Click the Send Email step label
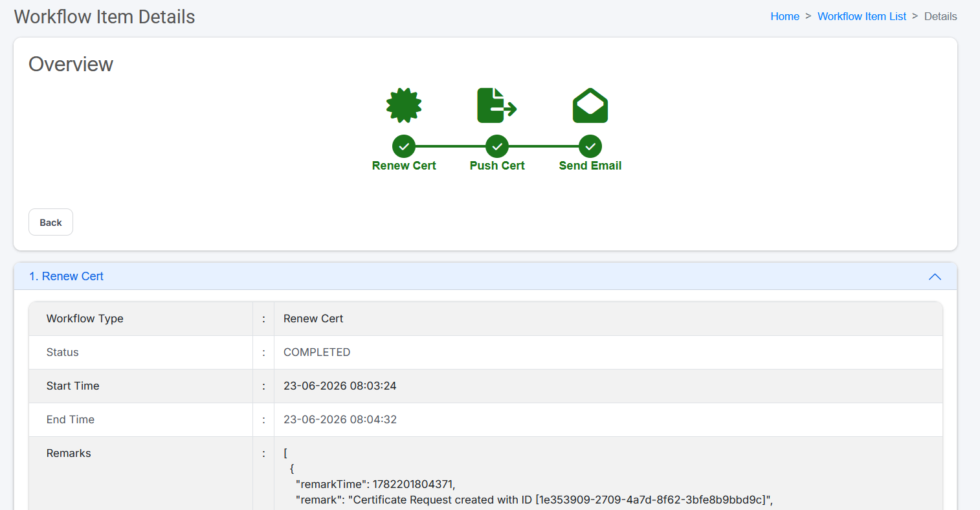Screen dimensions: 980x510 tap(590, 166)
